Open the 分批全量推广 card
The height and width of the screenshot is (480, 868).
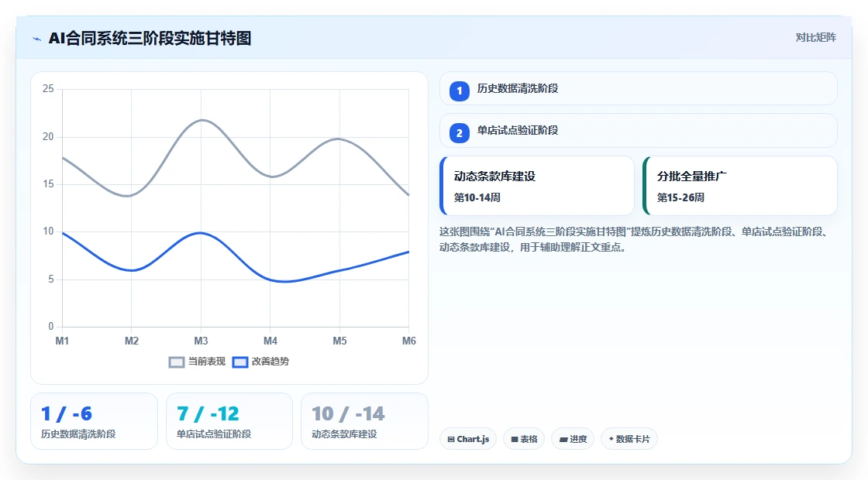pos(739,186)
